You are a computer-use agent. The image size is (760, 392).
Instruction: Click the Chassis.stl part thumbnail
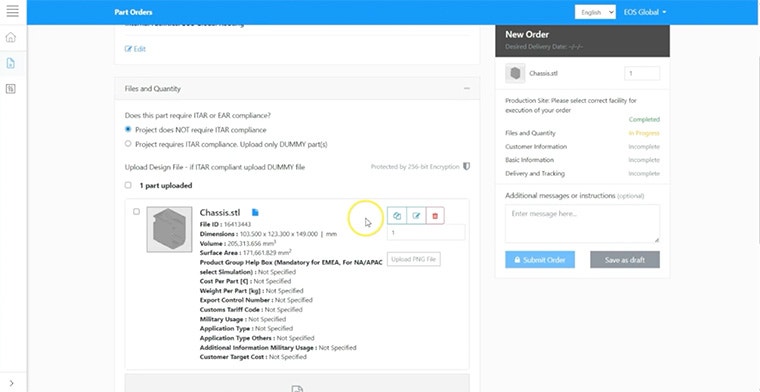tap(169, 229)
